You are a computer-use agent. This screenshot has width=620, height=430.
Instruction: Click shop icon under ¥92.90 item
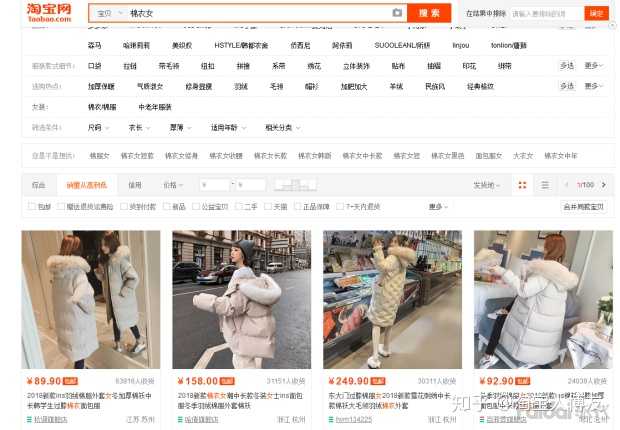[x=482, y=419]
